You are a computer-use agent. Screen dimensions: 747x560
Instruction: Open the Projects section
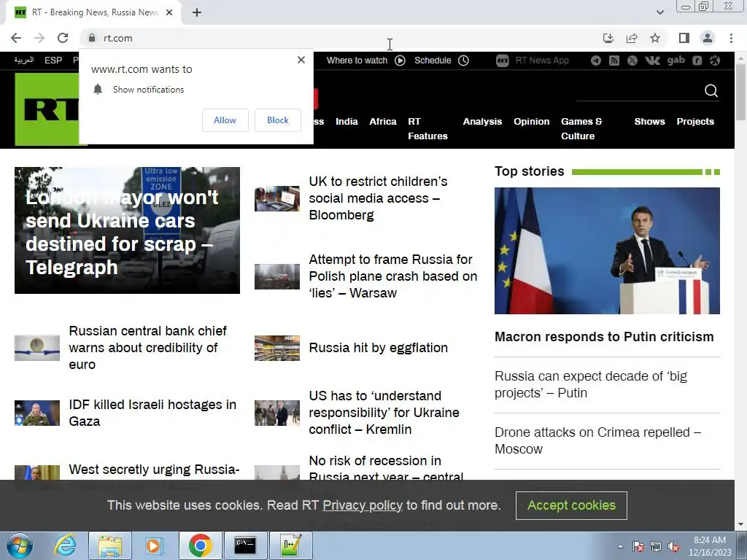click(695, 122)
